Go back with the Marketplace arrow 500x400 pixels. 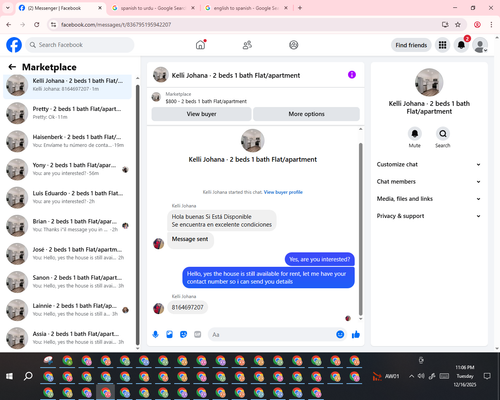pyautogui.click(x=12, y=67)
